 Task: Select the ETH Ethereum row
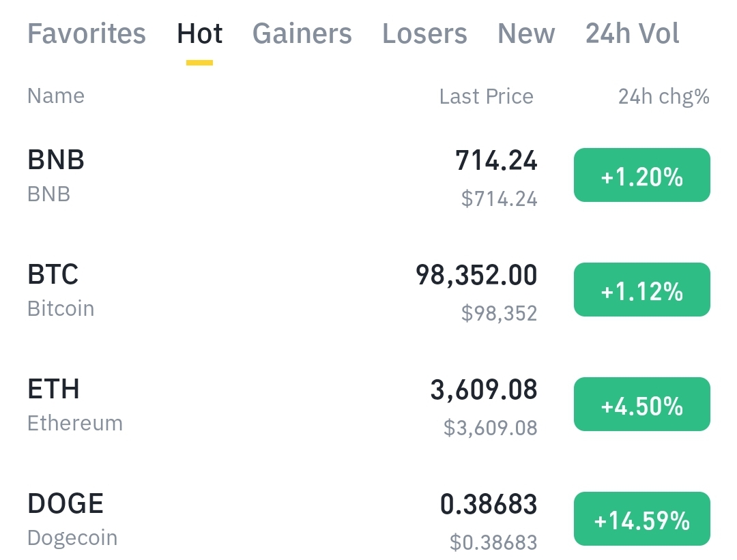tap(74, 404)
